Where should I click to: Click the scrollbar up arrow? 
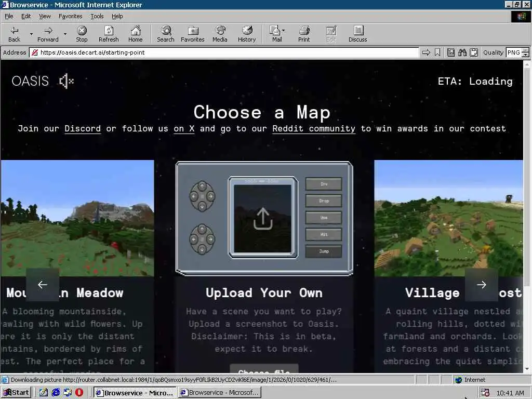(527, 63)
